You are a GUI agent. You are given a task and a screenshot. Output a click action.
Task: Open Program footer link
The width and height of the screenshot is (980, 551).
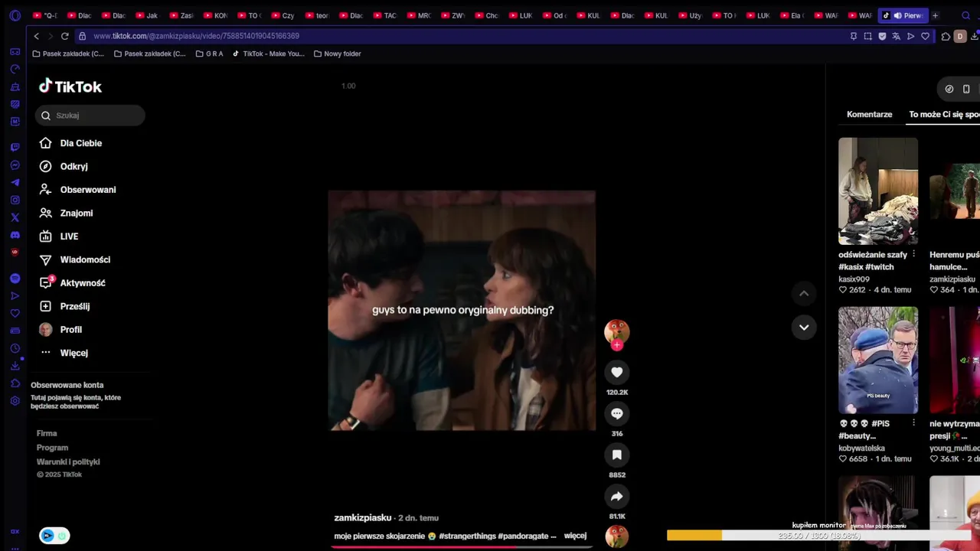(x=52, y=448)
